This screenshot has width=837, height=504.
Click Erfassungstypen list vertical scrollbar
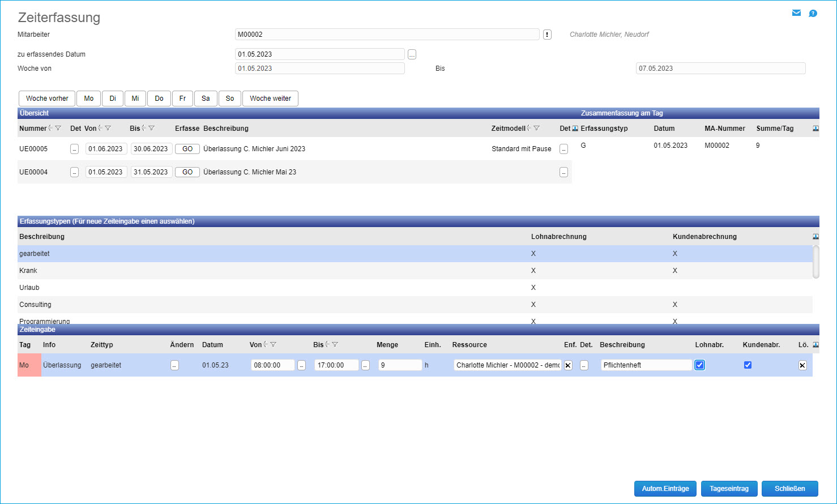pos(816,262)
